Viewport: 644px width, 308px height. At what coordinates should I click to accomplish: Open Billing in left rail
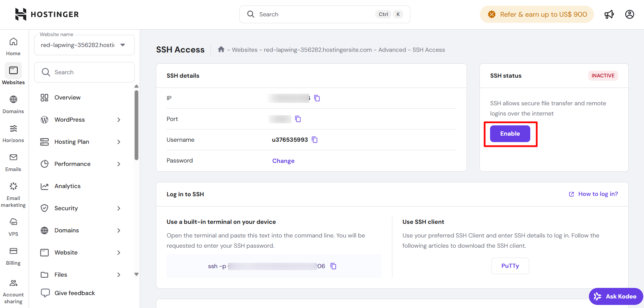[13, 256]
